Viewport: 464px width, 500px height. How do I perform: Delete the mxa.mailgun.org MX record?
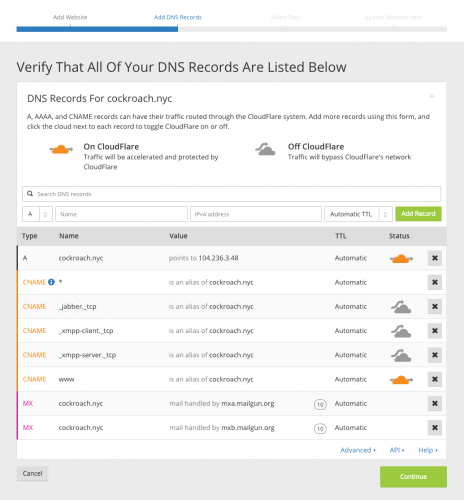(x=435, y=403)
